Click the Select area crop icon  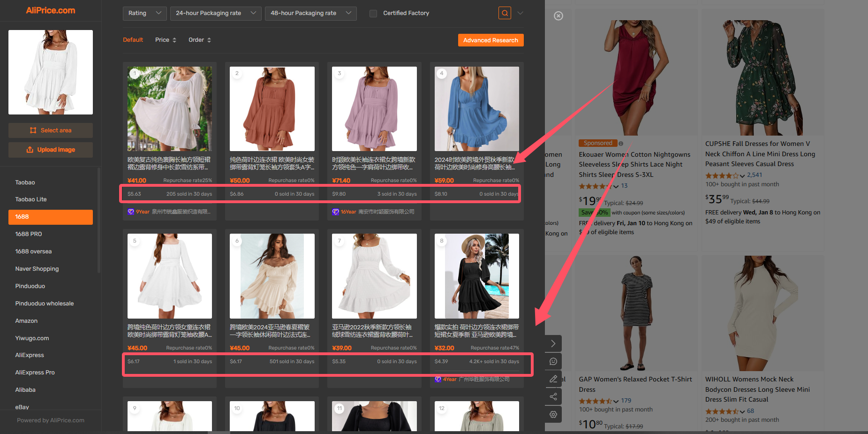(x=33, y=130)
